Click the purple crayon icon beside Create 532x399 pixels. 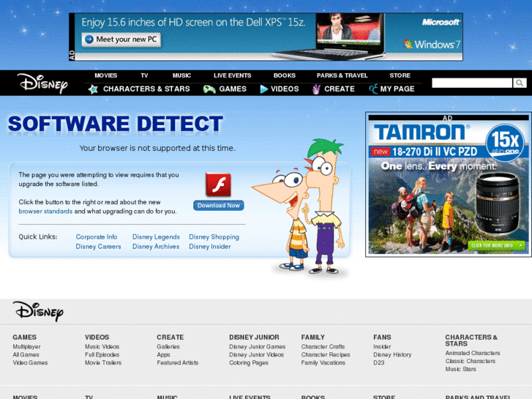(316, 89)
